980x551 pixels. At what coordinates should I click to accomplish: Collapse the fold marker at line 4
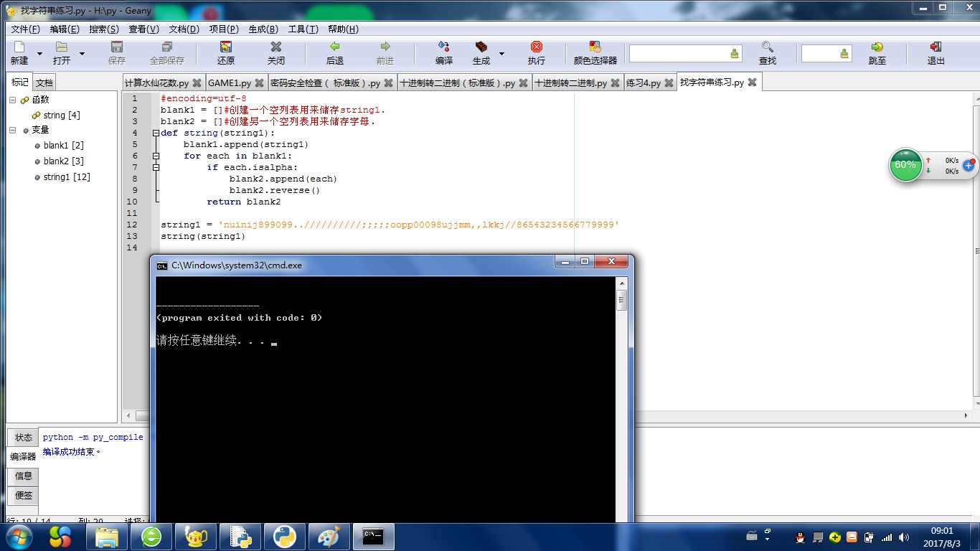coord(156,133)
